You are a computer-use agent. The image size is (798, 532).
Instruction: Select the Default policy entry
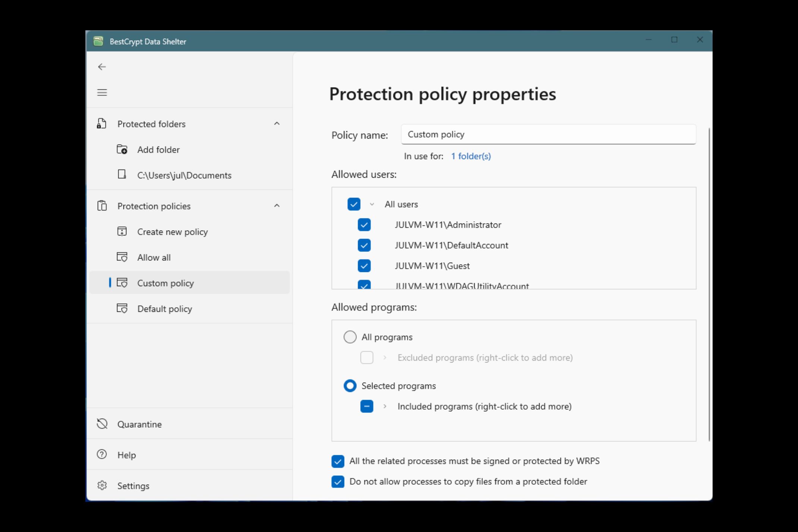pos(189,308)
